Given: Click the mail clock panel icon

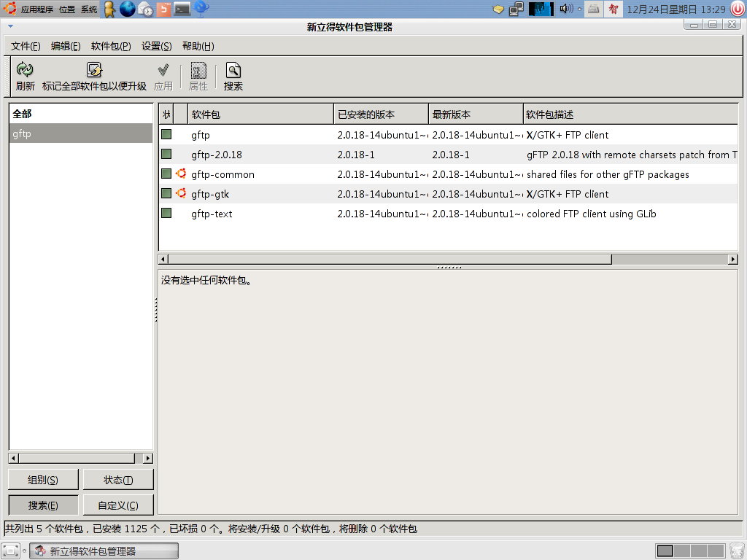Looking at the screenshot, I should 145,9.
